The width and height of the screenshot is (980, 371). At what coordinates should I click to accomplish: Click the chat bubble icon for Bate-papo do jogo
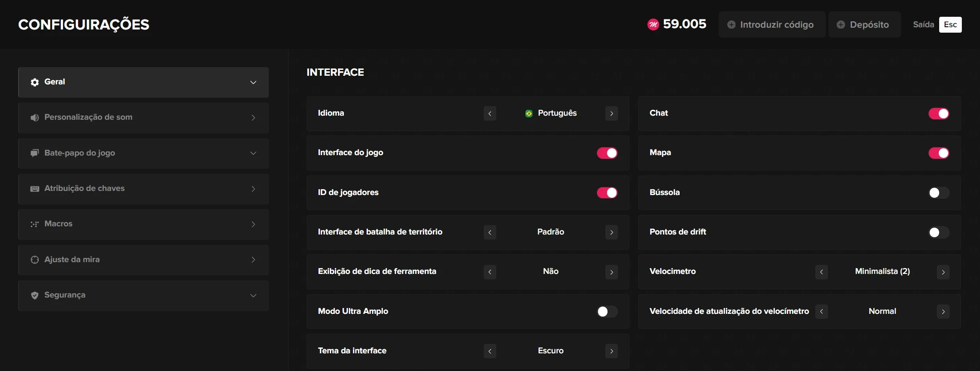[x=34, y=153]
